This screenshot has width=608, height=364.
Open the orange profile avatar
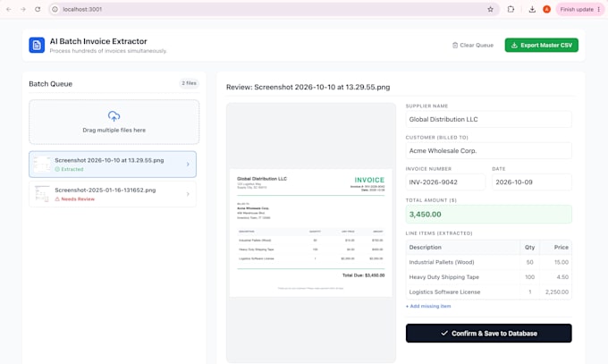546,9
